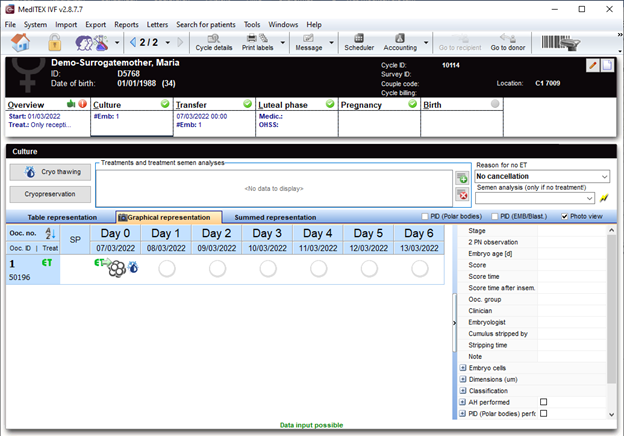Click the Cryo thawing button
This screenshot has width=624, height=436.
point(50,172)
